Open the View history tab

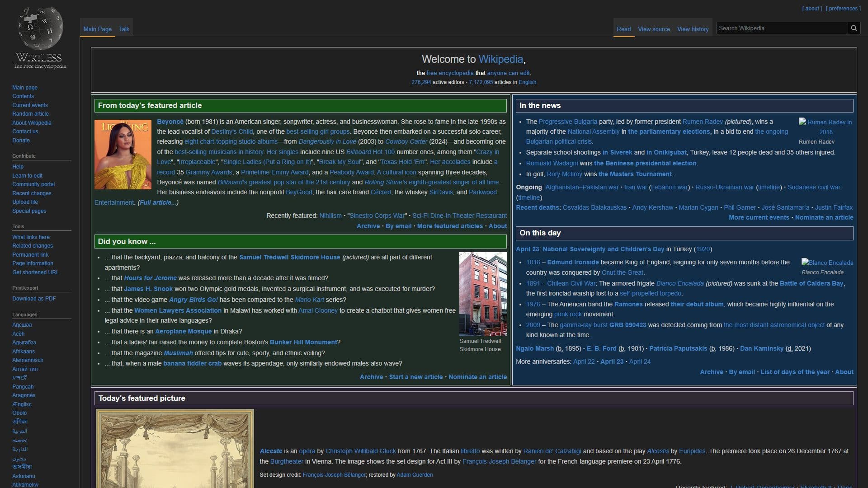point(693,29)
